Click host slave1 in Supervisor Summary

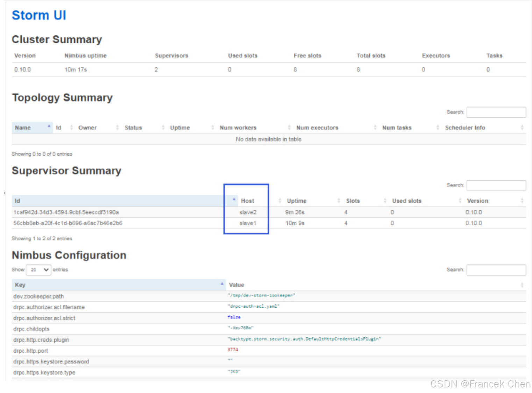tap(248, 223)
